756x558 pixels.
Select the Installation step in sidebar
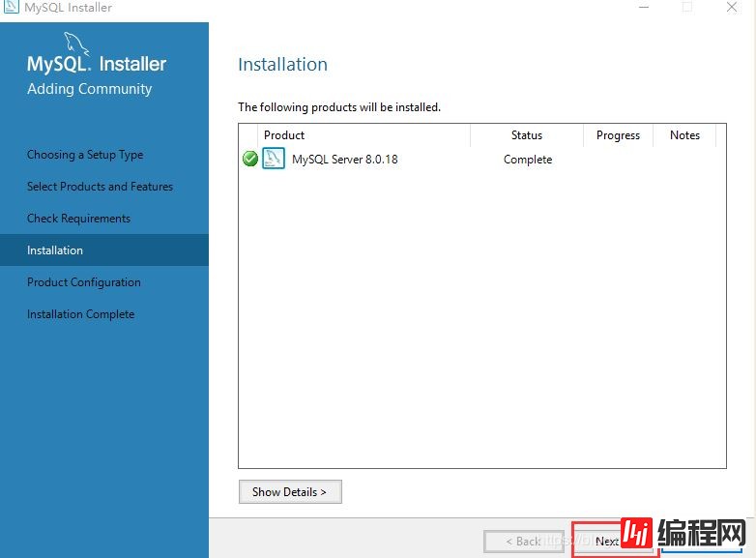(x=104, y=250)
